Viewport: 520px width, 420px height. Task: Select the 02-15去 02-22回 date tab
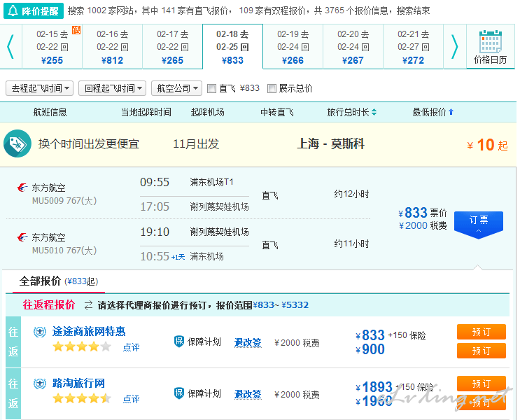[x=52, y=47]
